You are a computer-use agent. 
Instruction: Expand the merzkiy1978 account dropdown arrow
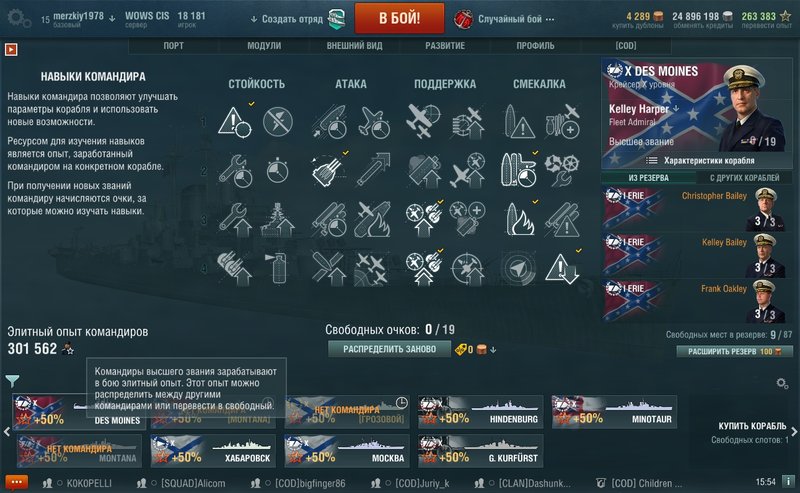pyautogui.click(x=112, y=18)
